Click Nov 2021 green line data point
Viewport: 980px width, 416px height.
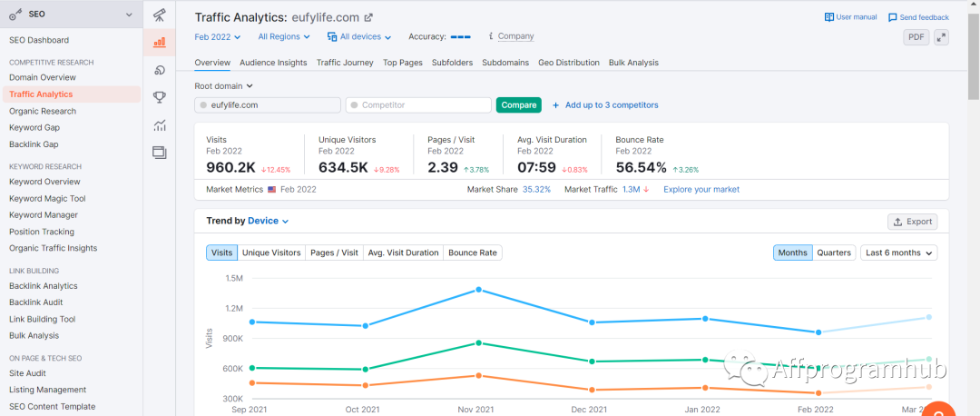pos(479,342)
